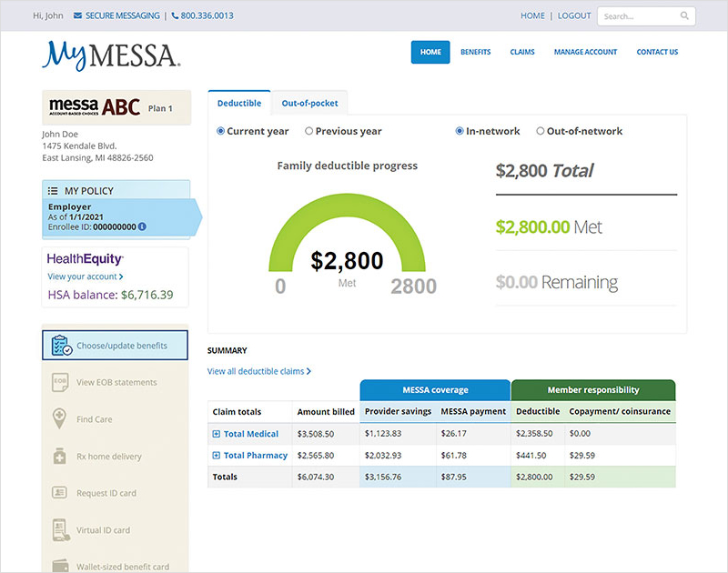
Task: Open Rx home delivery
Action: tap(61, 456)
